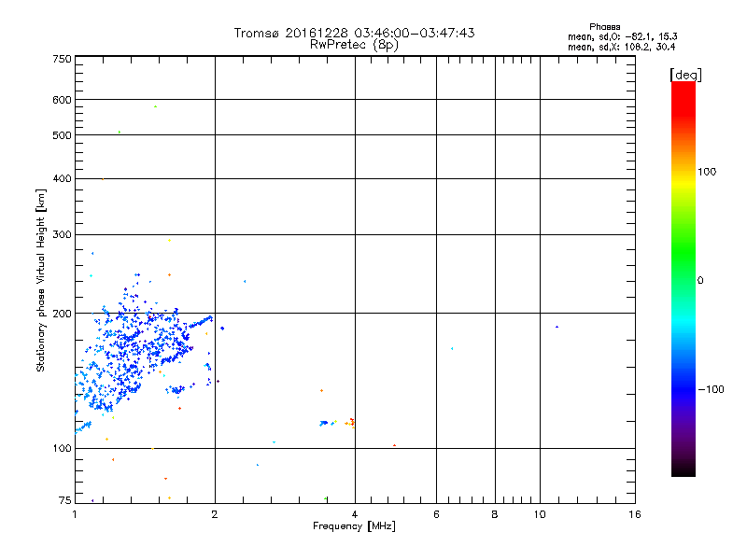
Task: Click the height axis label "200"
Action: click(x=62, y=314)
